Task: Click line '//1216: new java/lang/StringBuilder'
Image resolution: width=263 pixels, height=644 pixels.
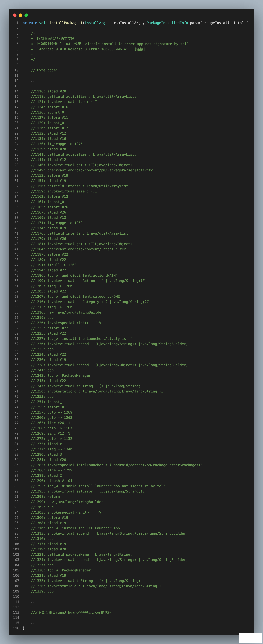Action: (67, 312)
